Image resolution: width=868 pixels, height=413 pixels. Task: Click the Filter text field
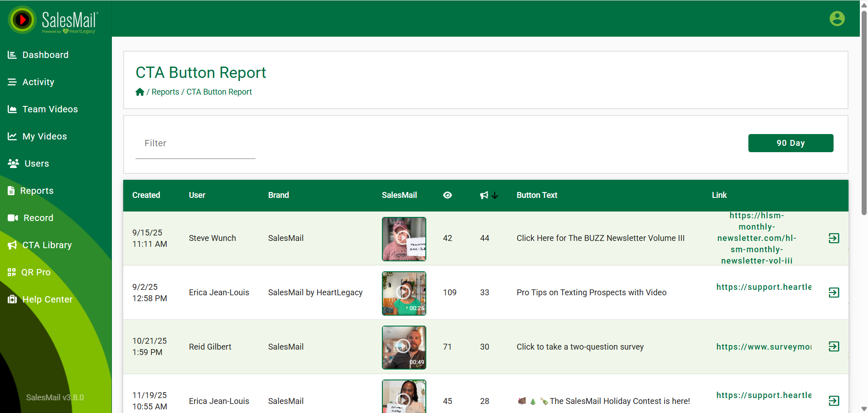(195, 144)
